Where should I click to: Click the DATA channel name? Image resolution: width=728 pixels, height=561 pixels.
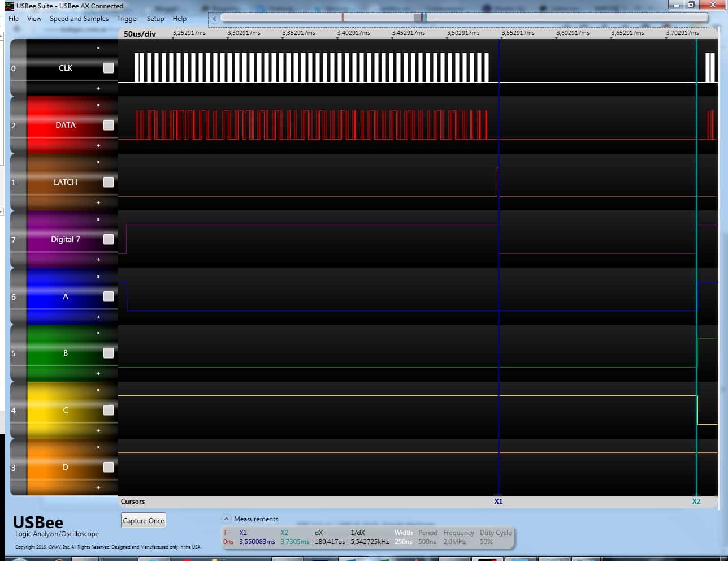tap(66, 125)
